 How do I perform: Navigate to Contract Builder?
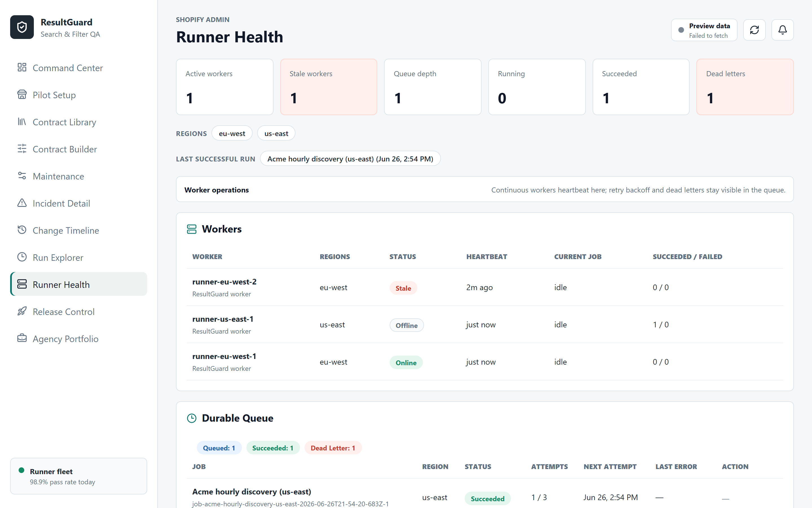pos(78,149)
